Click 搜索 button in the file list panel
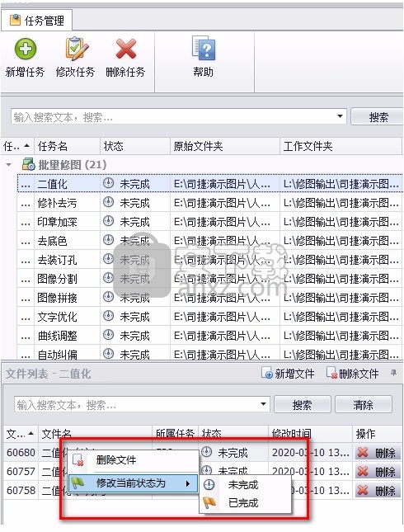 click(x=302, y=404)
